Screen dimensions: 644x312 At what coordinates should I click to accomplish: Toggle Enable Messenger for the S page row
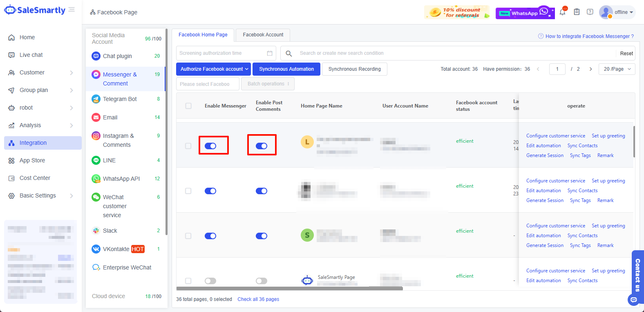210,236
